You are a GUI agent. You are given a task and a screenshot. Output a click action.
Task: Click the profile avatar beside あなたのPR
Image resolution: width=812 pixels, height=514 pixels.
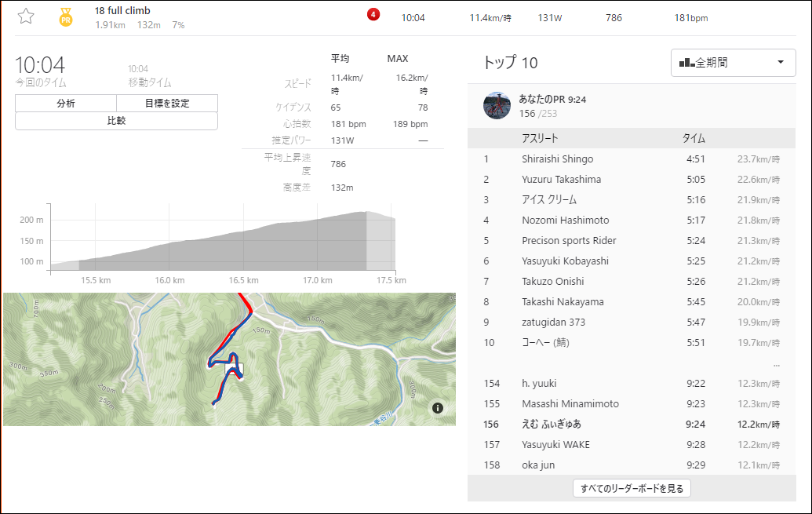497,106
